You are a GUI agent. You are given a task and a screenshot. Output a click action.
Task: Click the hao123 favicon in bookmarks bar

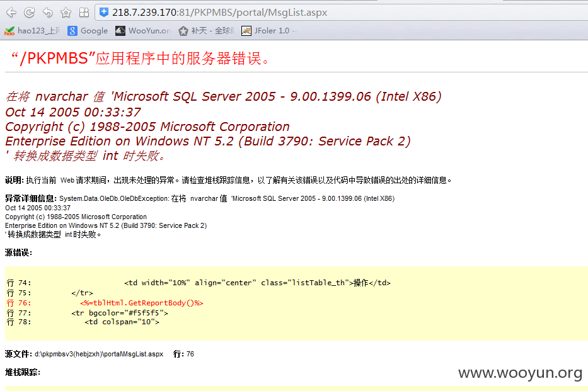pyautogui.click(x=9, y=31)
